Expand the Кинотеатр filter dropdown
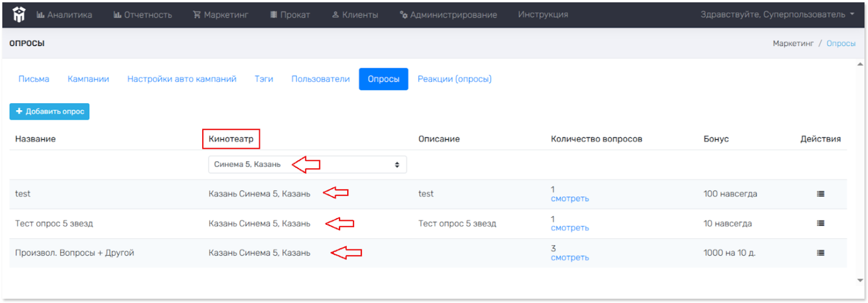 coord(307,164)
